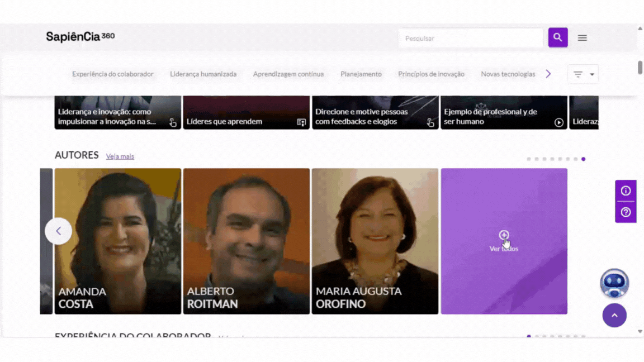Screen dimensions: 644x362
Task: Click Veja mais link next to AUTORES
Action: tap(120, 156)
